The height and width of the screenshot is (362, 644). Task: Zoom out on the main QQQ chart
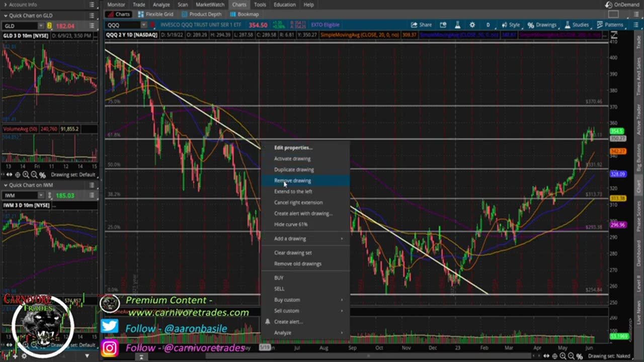(571, 356)
